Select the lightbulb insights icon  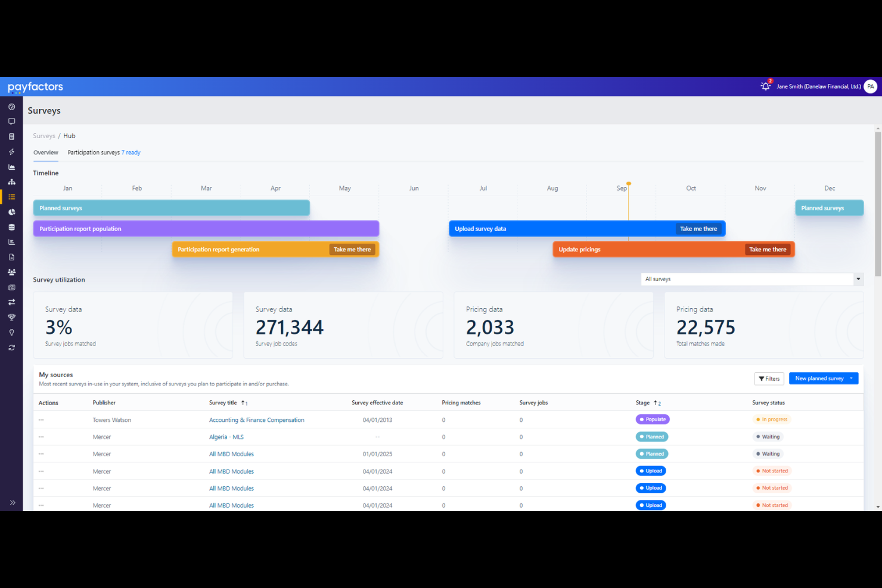click(11, 332)
